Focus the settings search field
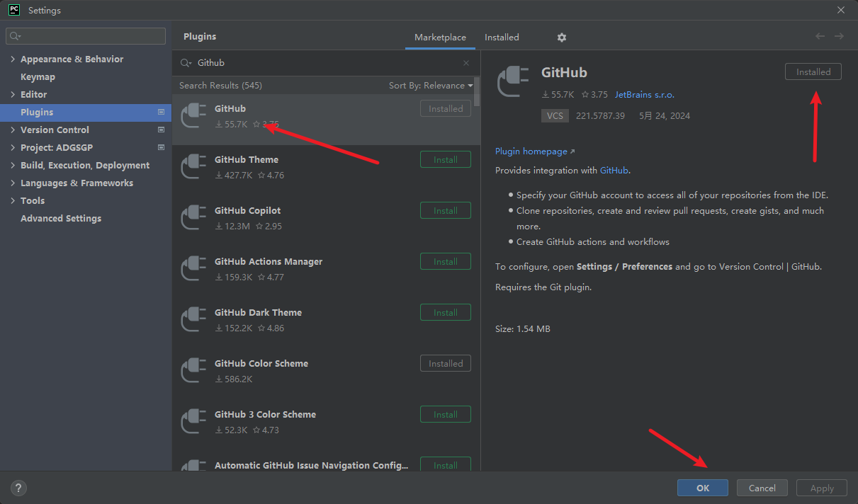Viewport: 858px width, 504px height. click(x=86, y=36)
